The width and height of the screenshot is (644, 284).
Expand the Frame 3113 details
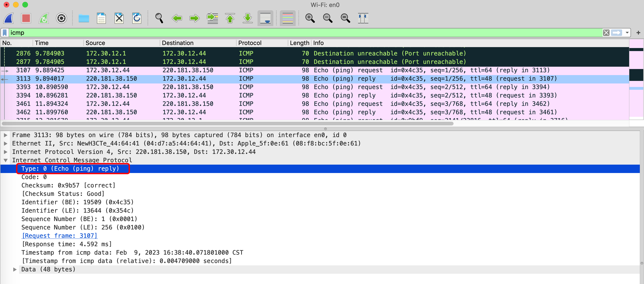click(6, 135)
